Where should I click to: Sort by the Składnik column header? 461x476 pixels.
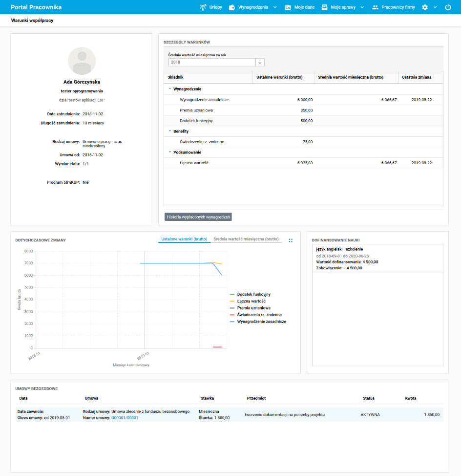point(208,77)
